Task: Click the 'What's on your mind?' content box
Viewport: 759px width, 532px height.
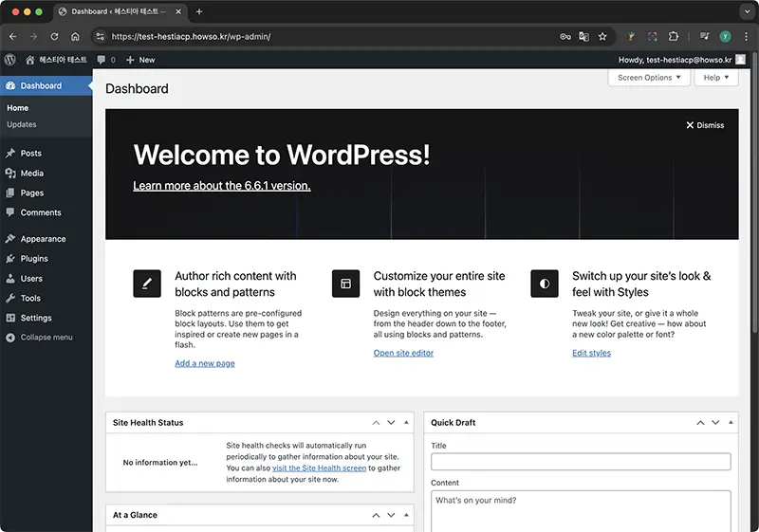Action: click(581, 511)
